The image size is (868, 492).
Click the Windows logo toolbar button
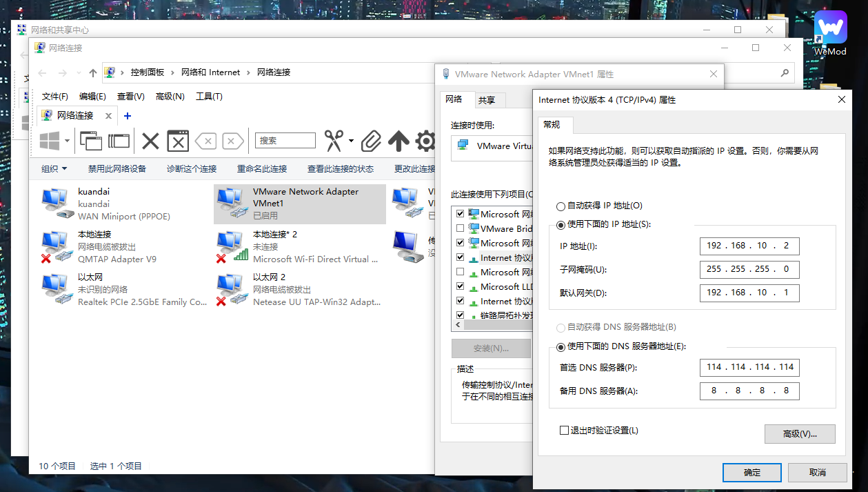(x=50, y=141)
